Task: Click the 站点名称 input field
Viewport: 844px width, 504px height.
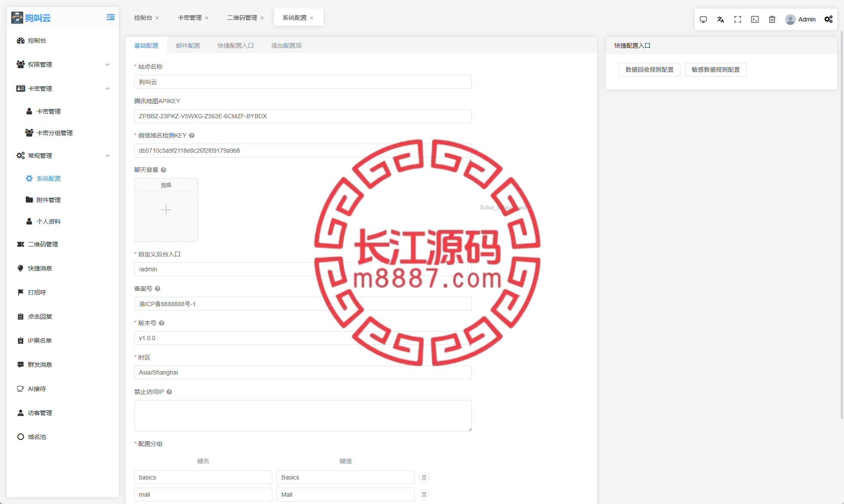Action: [x=303, y=82]
